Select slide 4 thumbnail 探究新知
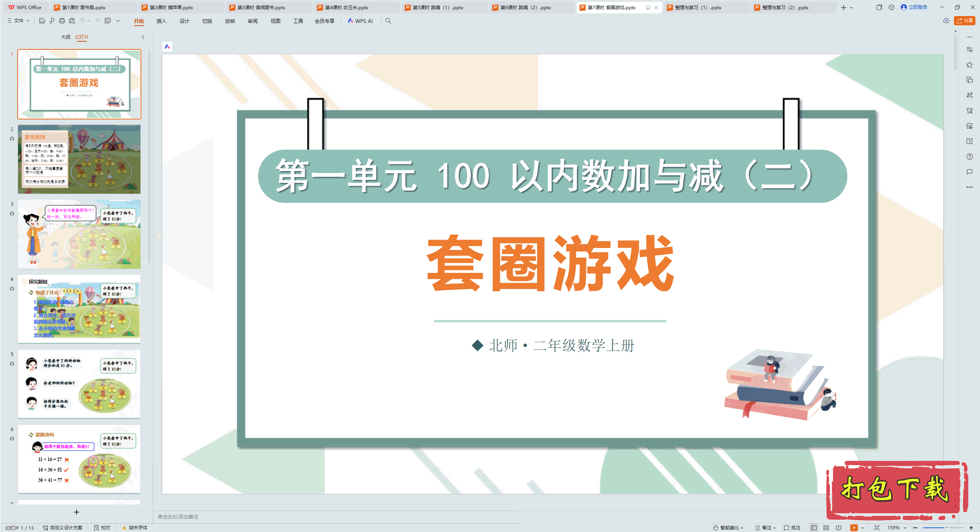The image size is (980, 532). [79, 308]
